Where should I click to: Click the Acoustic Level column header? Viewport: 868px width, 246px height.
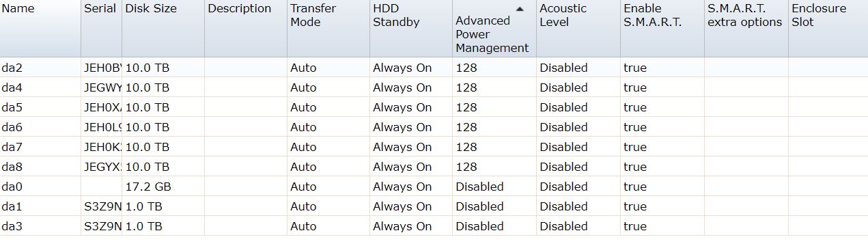[578, 28]
